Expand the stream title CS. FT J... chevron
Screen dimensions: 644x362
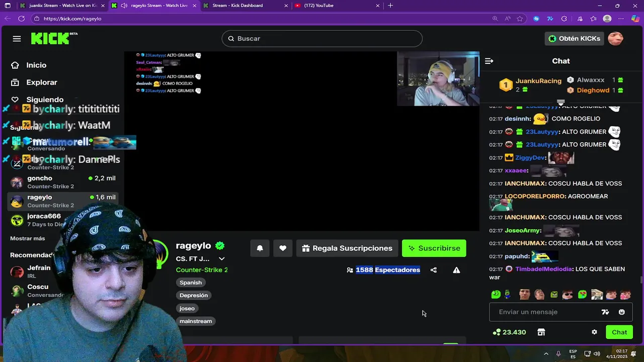click(x=221, y=259)
